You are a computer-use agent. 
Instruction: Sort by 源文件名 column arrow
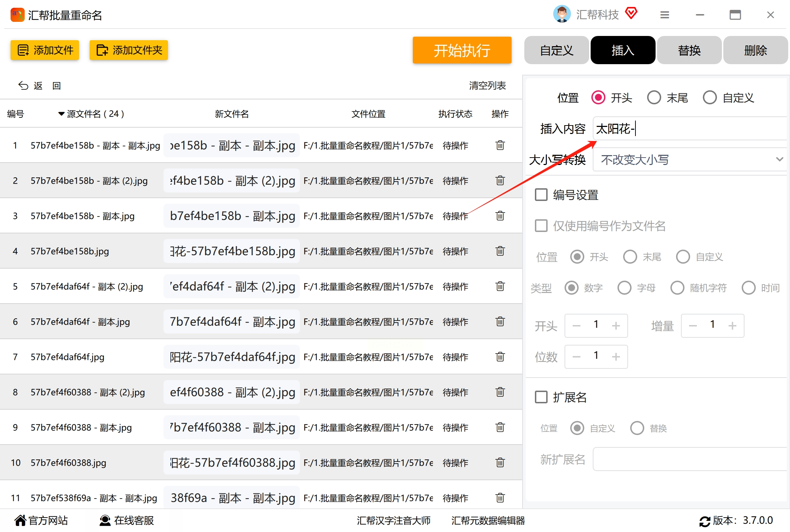coord(61,114)
